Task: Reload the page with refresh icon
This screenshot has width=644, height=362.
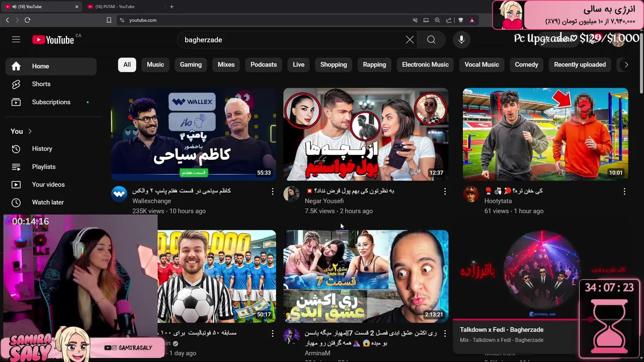Action: (27, 20)
